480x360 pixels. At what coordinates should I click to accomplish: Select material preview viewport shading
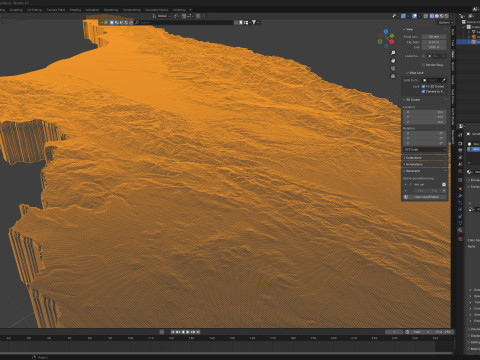point(442,16)
